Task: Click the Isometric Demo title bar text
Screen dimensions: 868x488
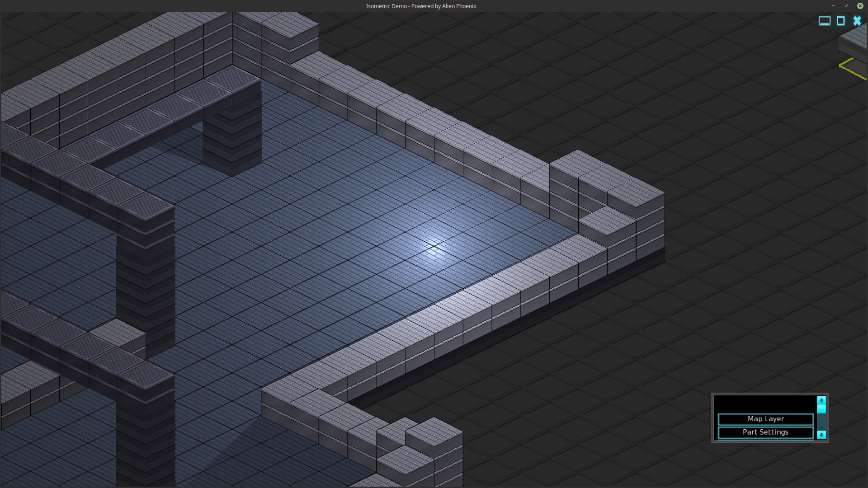Action: click(420, 6)
